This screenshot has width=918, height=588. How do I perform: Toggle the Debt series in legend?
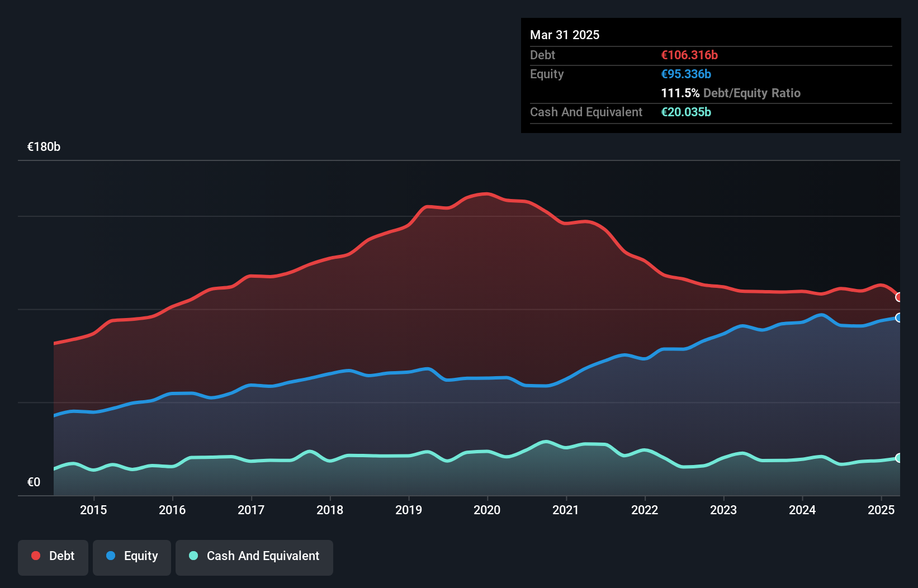(53, 556)
